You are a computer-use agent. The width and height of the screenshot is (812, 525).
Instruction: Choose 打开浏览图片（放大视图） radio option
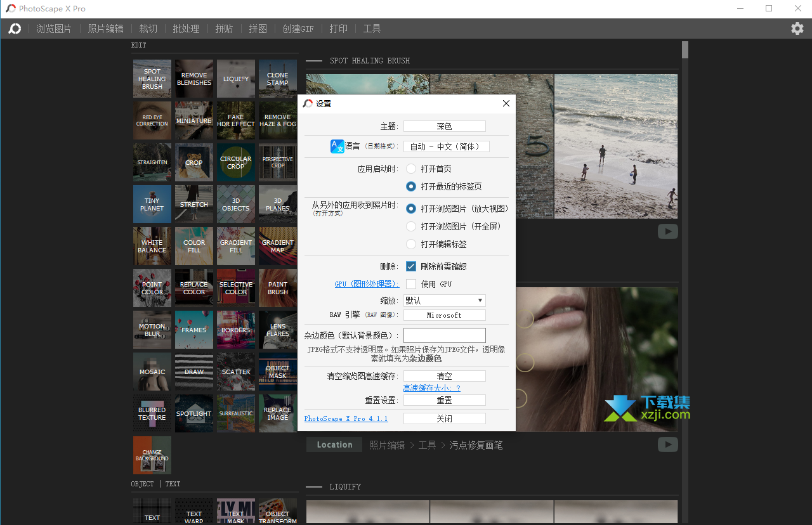pyautogui.click(x=411, y=209)
